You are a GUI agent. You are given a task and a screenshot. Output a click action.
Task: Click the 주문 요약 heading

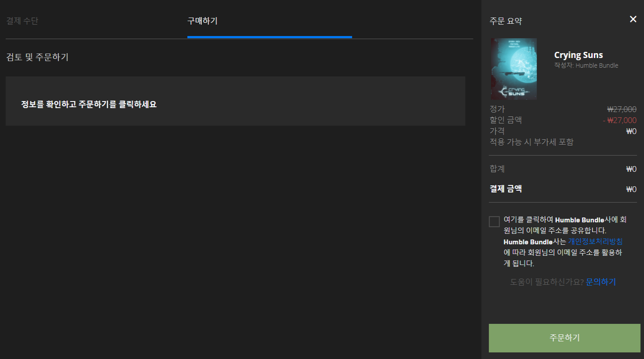(506, 21)
